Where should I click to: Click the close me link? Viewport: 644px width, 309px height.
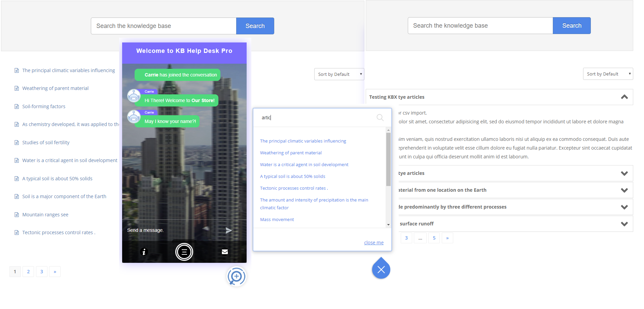click(x=374, y=243)
